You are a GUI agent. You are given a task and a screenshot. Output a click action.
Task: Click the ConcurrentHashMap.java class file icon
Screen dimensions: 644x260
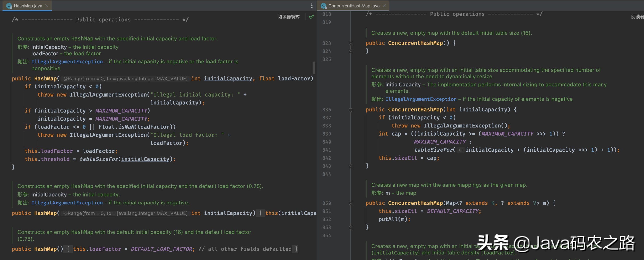(324, 6)
